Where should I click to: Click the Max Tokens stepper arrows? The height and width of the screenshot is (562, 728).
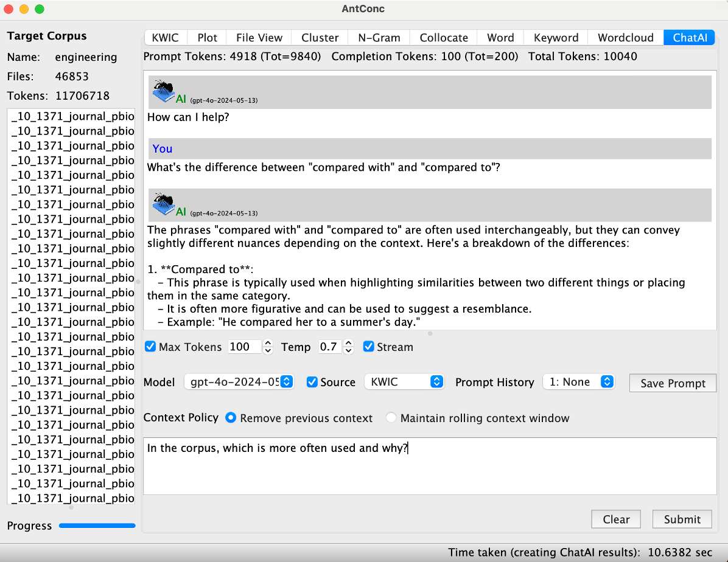click(x=268, y=347)
